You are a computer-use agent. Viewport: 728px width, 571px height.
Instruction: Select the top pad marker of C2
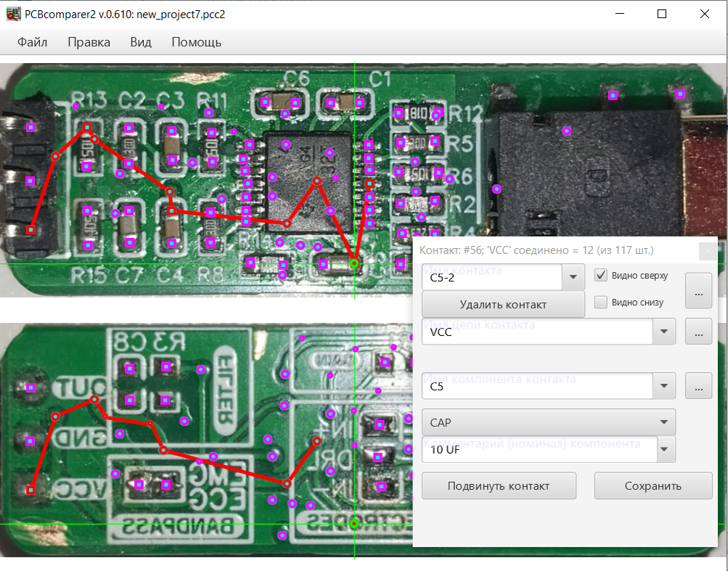129,128
